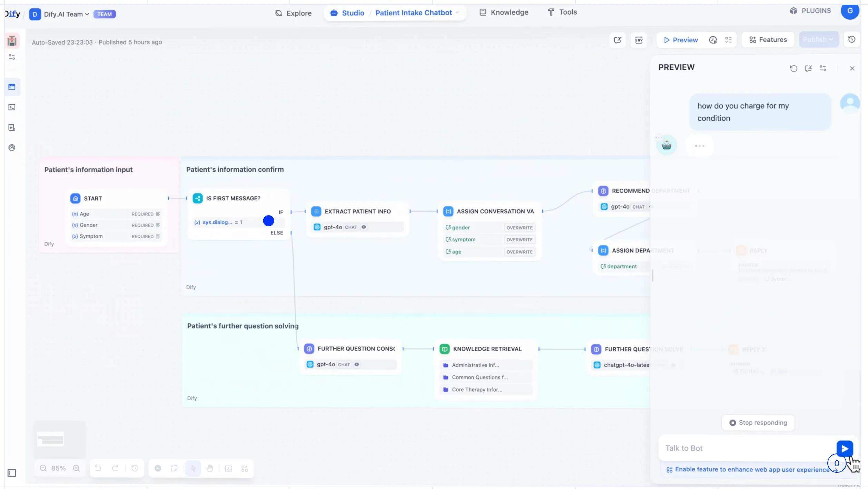Click the Dify logo
Image resolution: width=868 pixels, height=489 pixels.
pos(12,14)
